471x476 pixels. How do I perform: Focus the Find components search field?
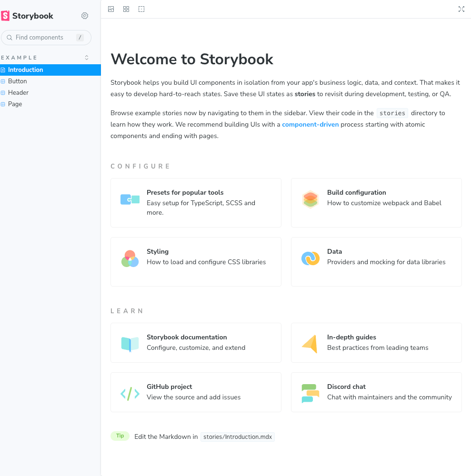pos(46,37)
